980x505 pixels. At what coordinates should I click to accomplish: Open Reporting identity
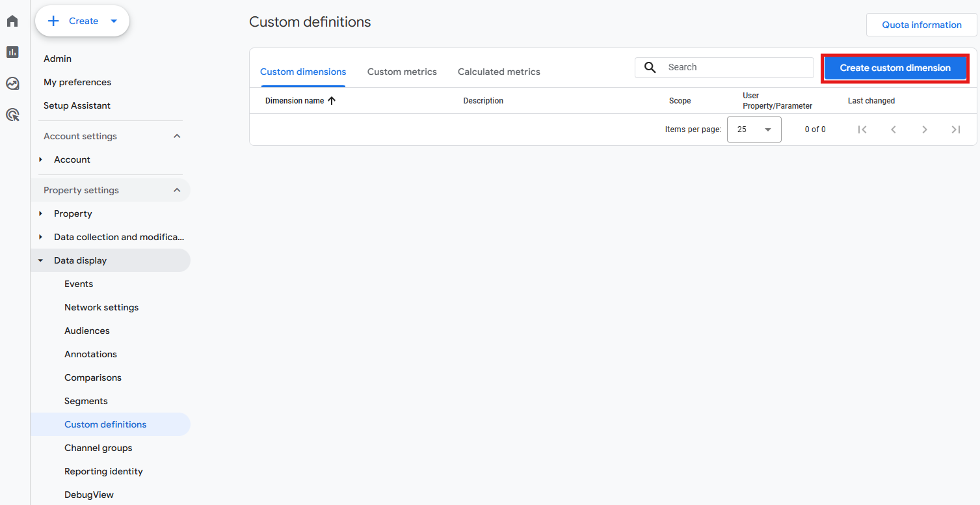(x=103, y=471)
